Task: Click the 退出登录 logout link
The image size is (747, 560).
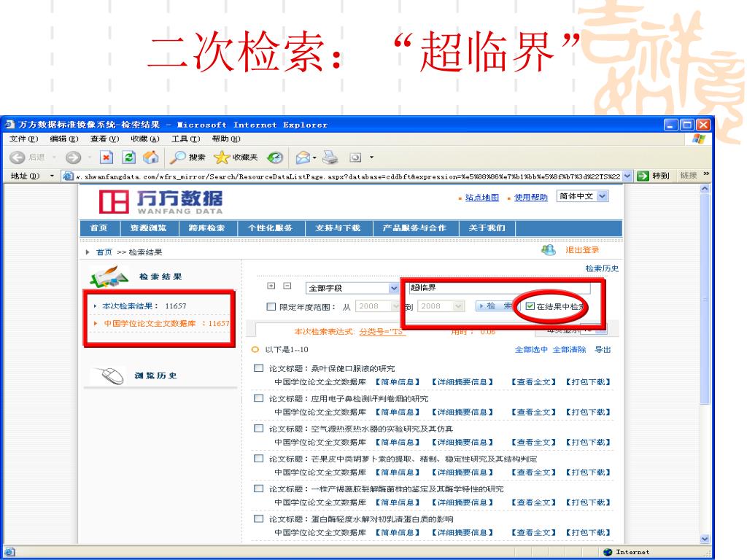Action: click(582, 250)
